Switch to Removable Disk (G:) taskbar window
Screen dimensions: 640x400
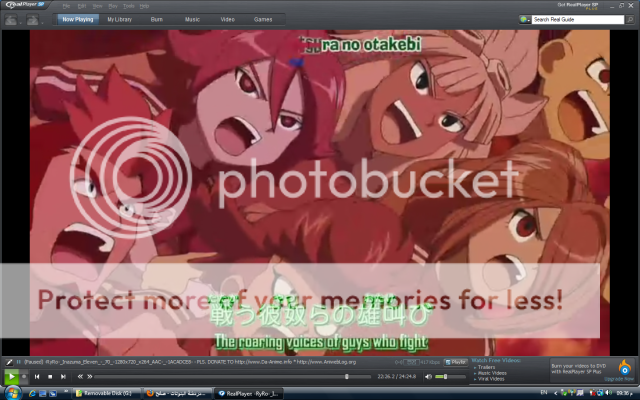[x=107, y=393]
